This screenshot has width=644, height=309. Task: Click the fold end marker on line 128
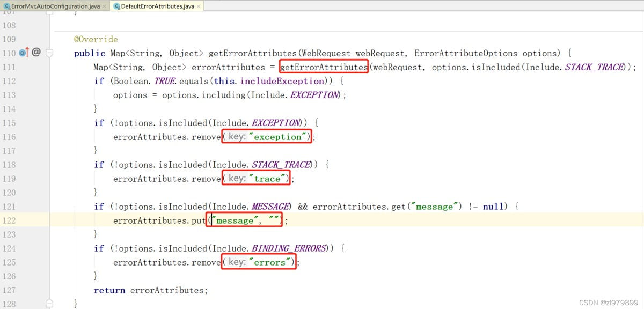(x=49, y=304)
